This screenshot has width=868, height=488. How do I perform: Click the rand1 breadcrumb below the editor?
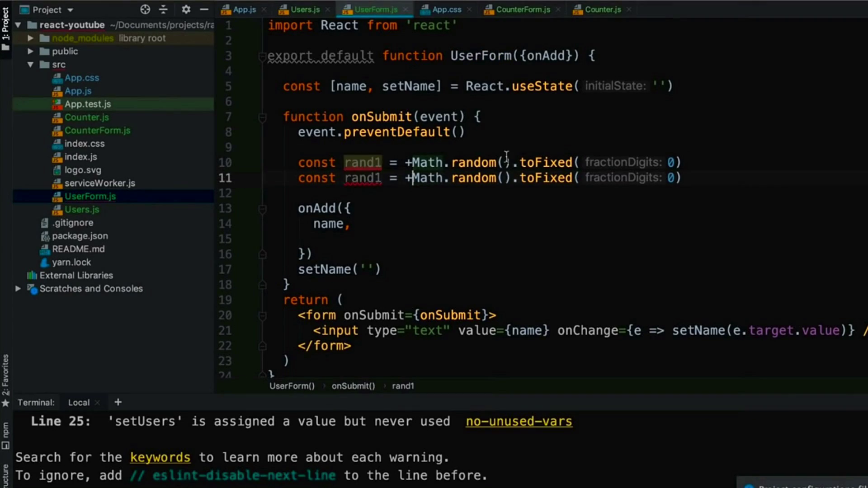click(x=403, y=386)
